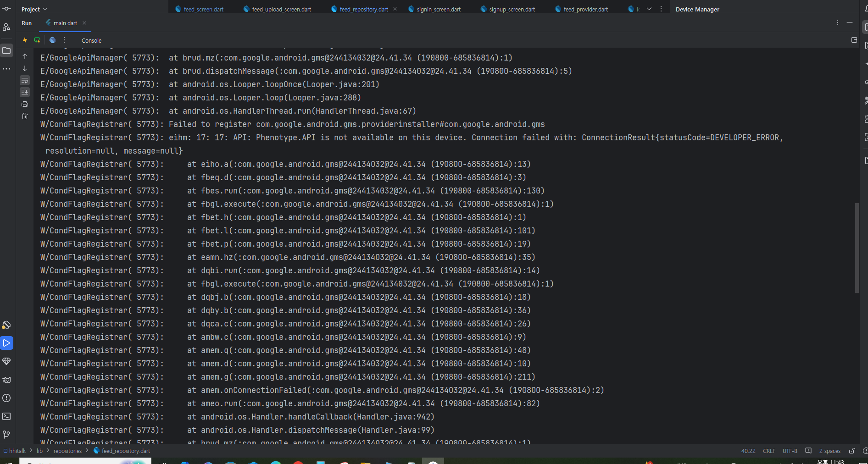This screenshot has height=464, width=868.
Task: Click hhitalk breadcrumb in status bar
Action: click(x=14, y=451)
